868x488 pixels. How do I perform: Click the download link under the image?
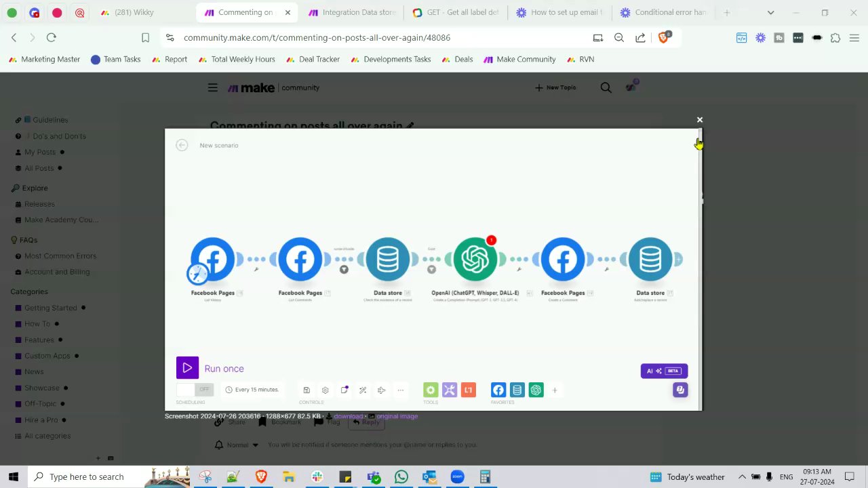[348, 416]
